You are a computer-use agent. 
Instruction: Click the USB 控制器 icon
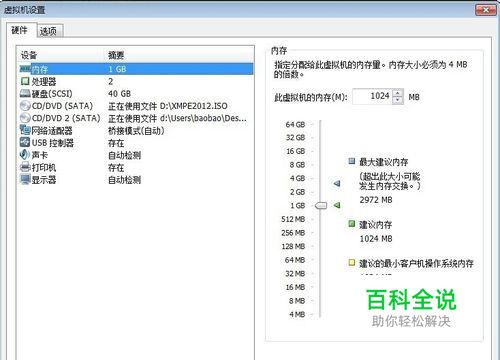25,142
